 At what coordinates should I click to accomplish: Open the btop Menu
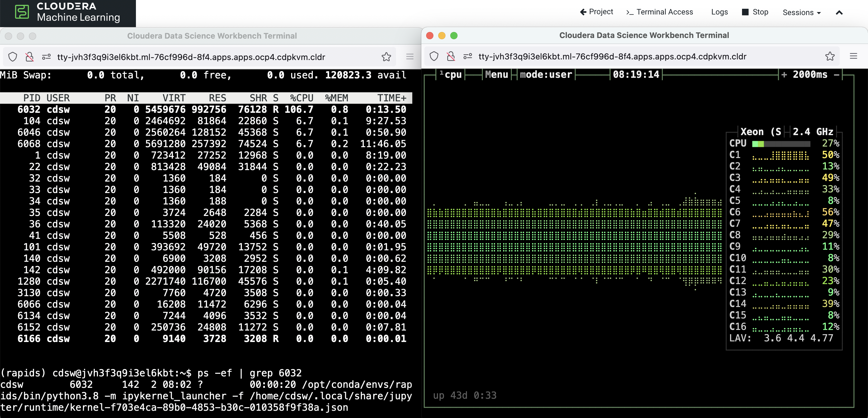[496, 74]
